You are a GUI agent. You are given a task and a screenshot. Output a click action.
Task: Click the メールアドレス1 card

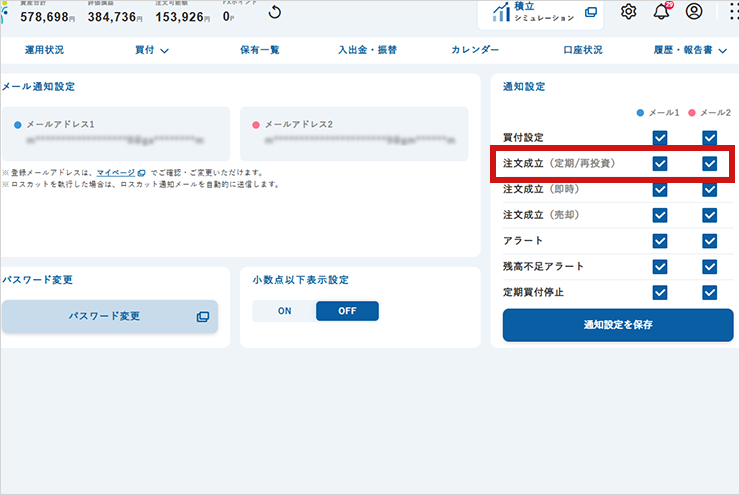(116, 134)
